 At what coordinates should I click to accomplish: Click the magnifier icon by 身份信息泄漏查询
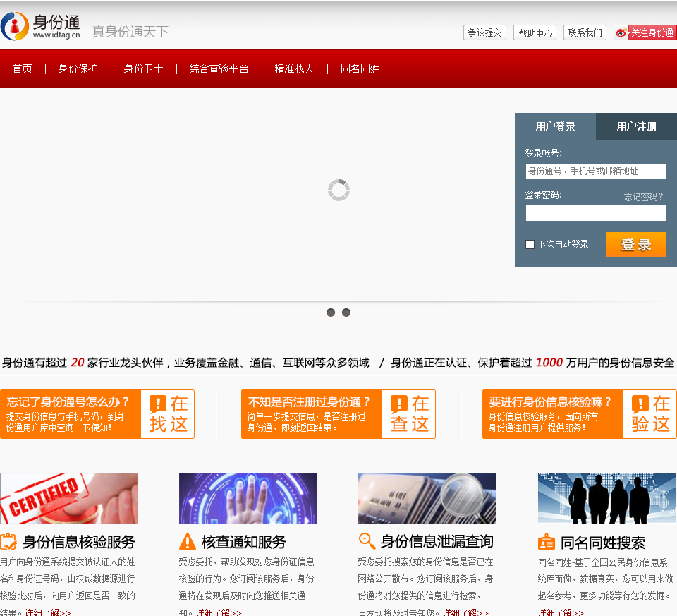tap(367, 540)
